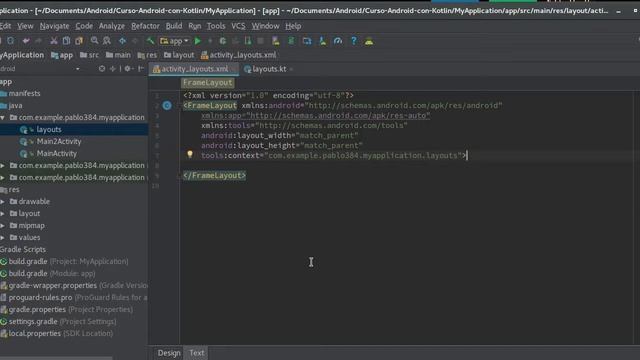Click the blue Help question mark icon

[x=353, y=41]
